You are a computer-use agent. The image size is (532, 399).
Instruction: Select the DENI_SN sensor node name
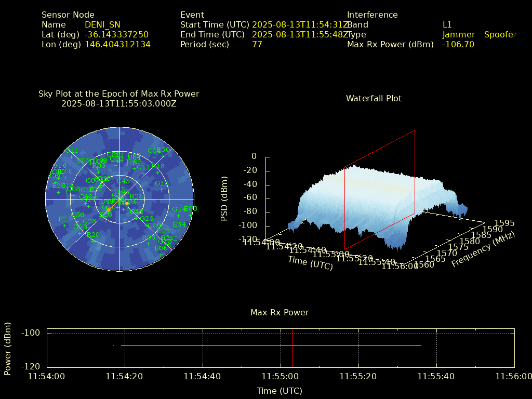pos(102,25)
